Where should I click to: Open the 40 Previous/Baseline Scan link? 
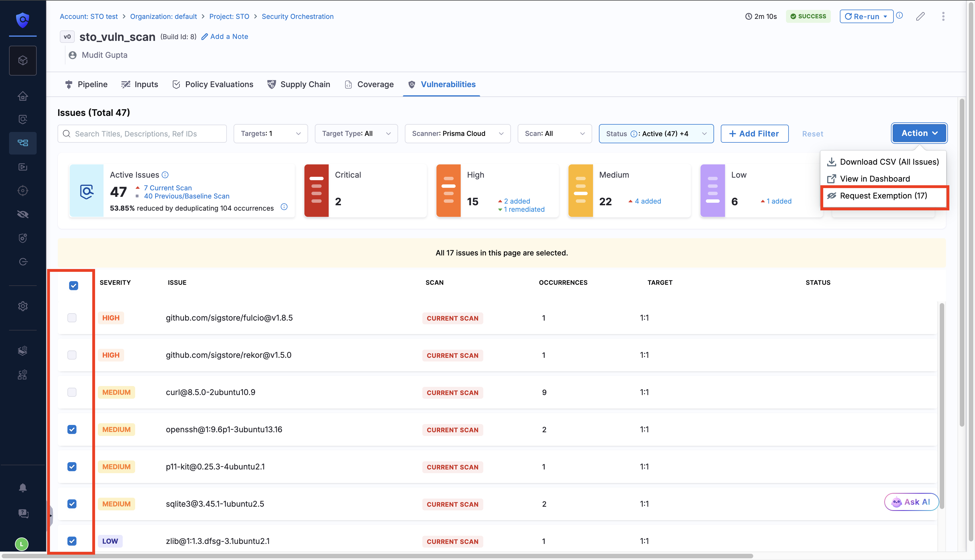pos(186,196)
